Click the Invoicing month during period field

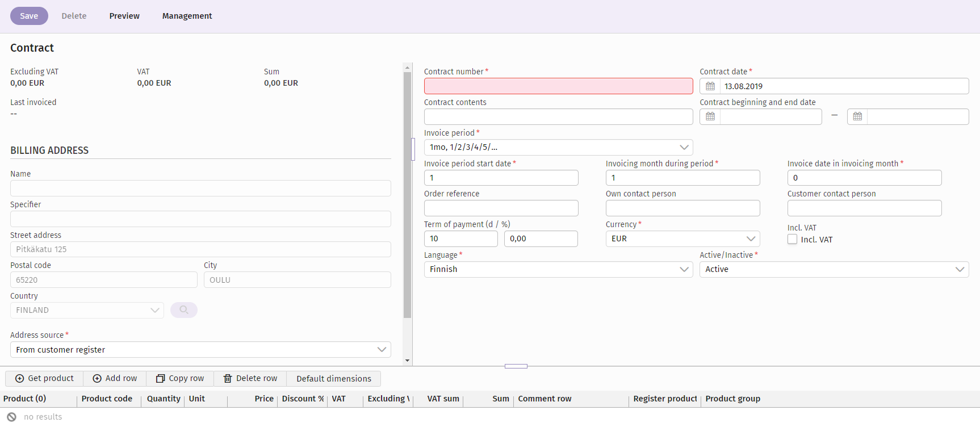click(x=683, y=178)
